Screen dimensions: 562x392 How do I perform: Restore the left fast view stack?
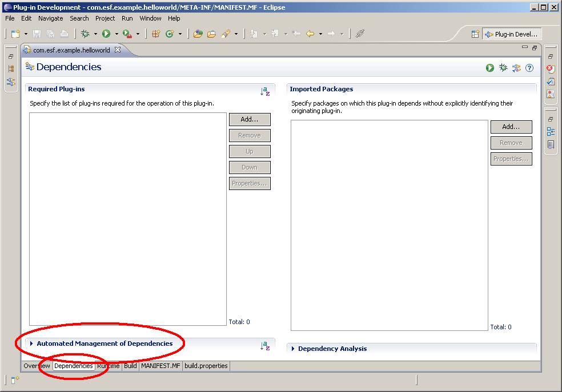coord(11,56)
